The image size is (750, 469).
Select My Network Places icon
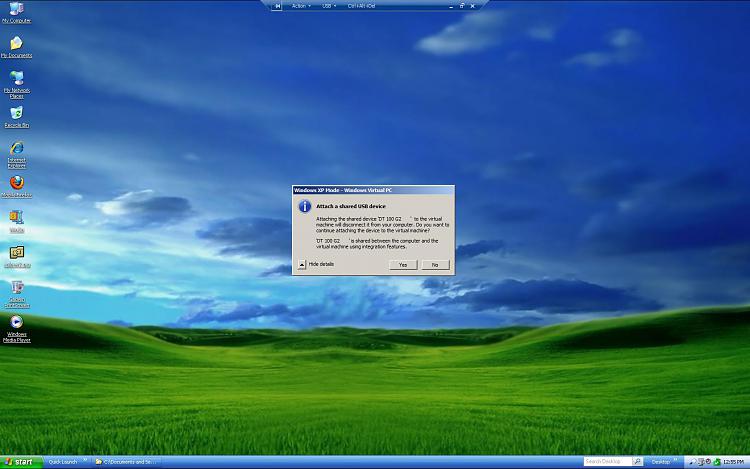[x=16, y=84]
